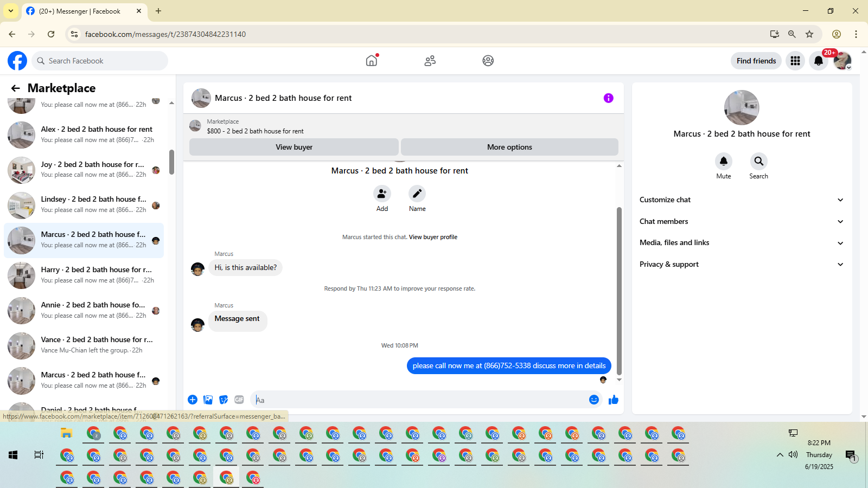
Task: Open Lindsey 2 bed 2 bath conversation
Action: pos(84,205)
